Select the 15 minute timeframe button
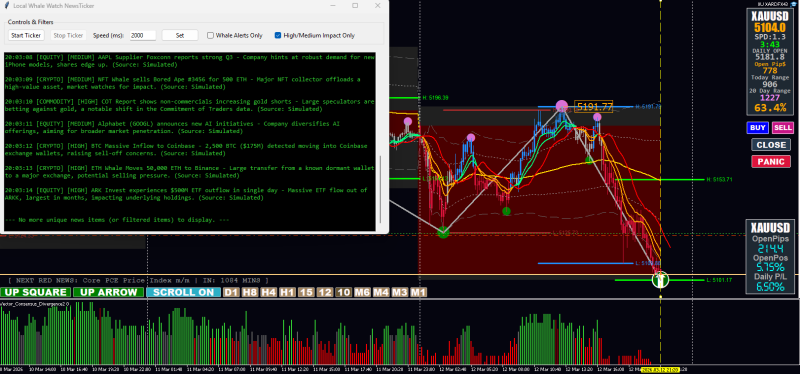This screenshot has height=374, width=800. coord(306,292)
